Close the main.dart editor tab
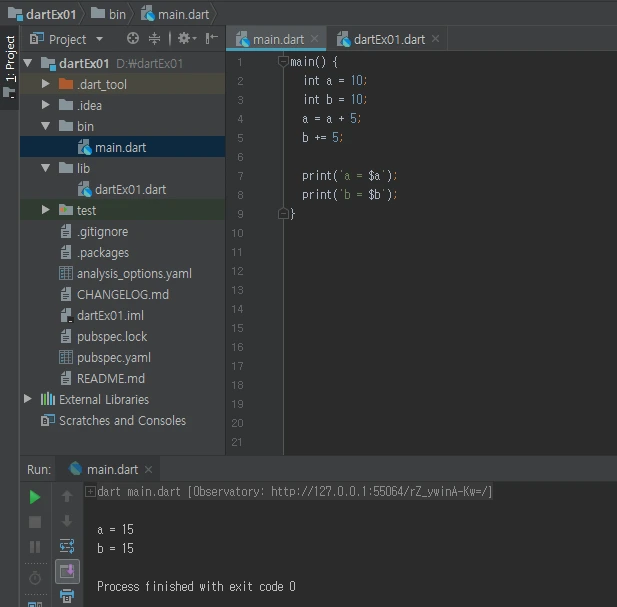This screenshot has height=607, width=617. 314,39
